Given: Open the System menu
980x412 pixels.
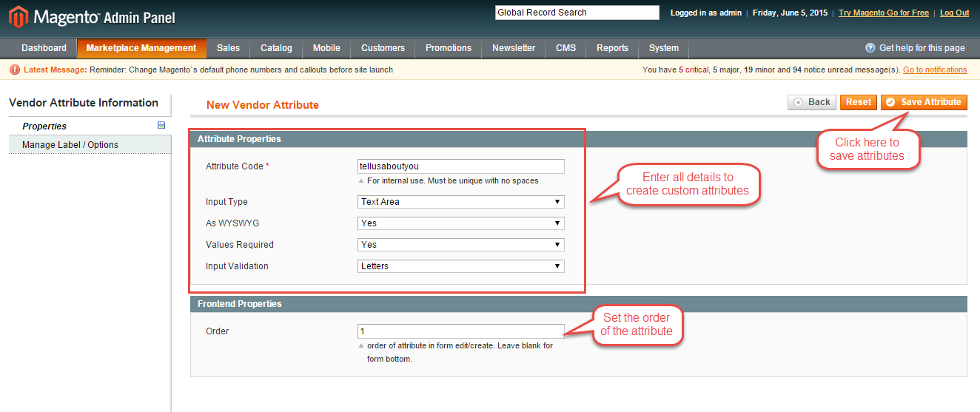Looking at the screenshot, I should click(x=663, y=48).
